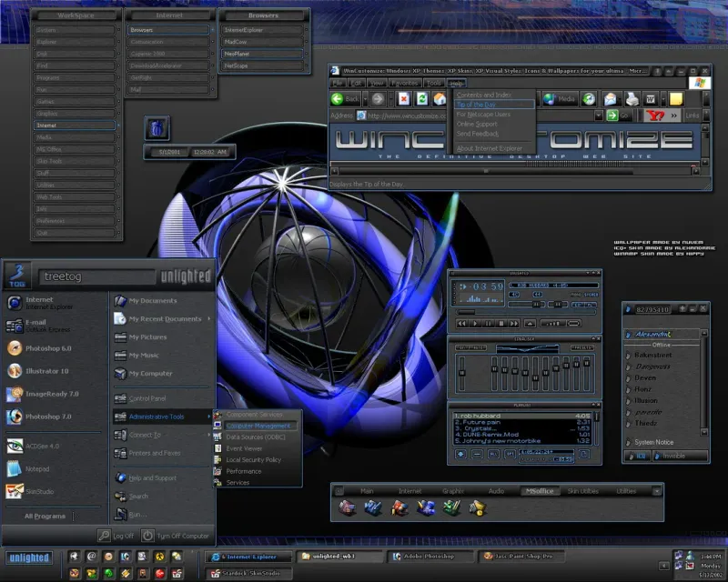
Task: Select Tip of the Day from Help menu
Action: (x=477, y=105)
